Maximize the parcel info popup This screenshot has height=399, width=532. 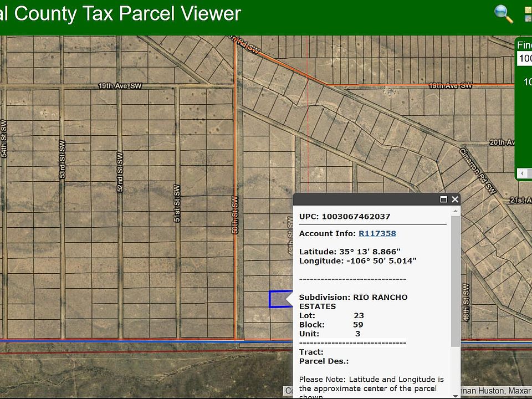coord(443,199)
